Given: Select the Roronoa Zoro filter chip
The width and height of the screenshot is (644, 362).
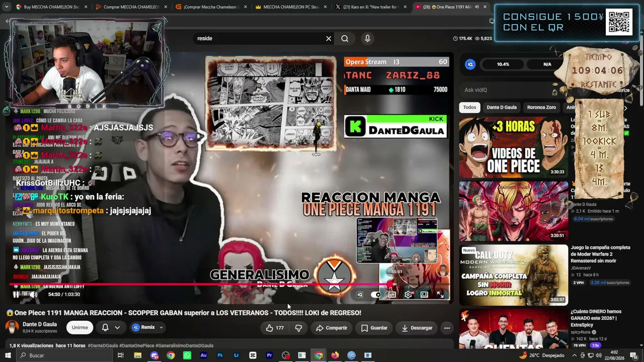Looking at the screenshot, I should (541, 107).
